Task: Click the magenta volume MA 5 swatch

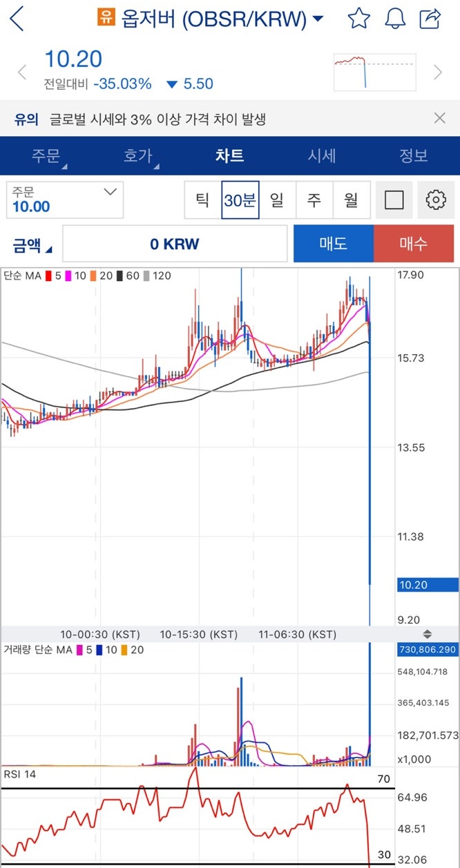Action: pyautogui.click(x=80, y=650)
